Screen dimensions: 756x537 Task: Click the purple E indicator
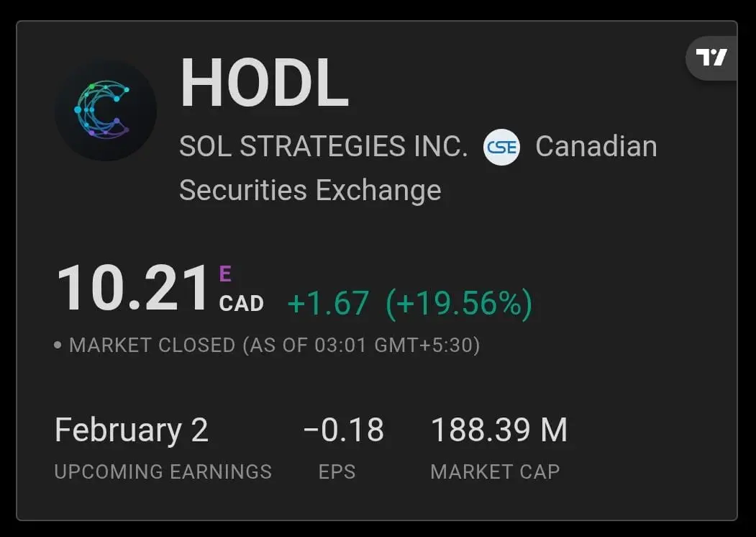pyautogui.click(x=225, y=274)
